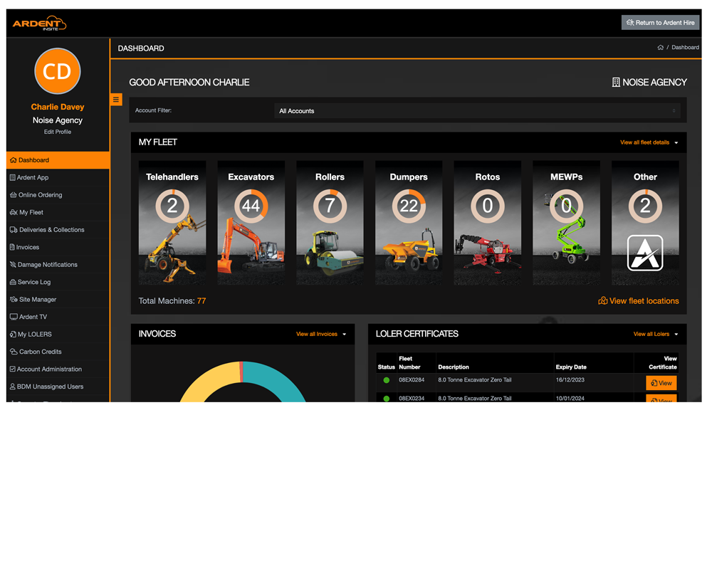712x588 pixels.
Task: Click the Charlie Davey name
Action: tap(58, 107)
